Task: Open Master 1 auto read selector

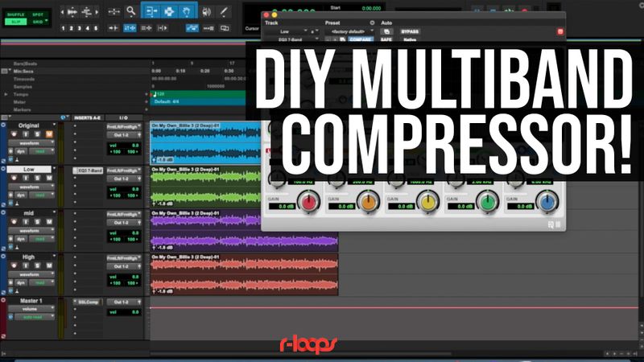Action: (x=35, y=317)
